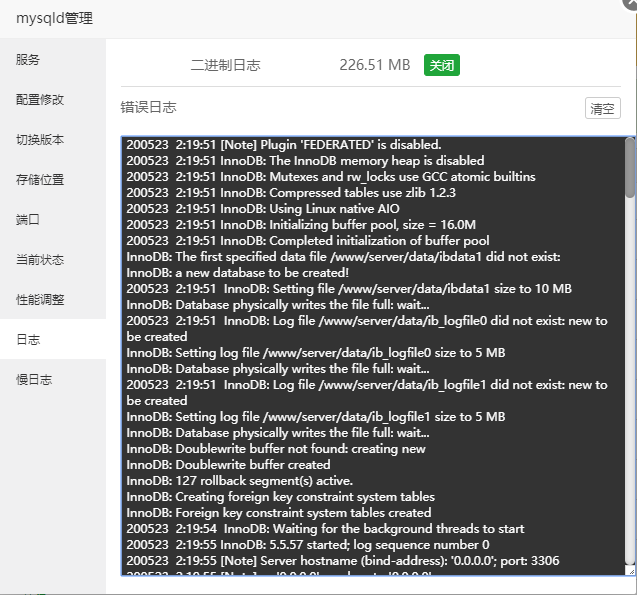Viewport: 637px width, 595px height.
Task: View the 当前状态 page
Action: click(40, 260)
